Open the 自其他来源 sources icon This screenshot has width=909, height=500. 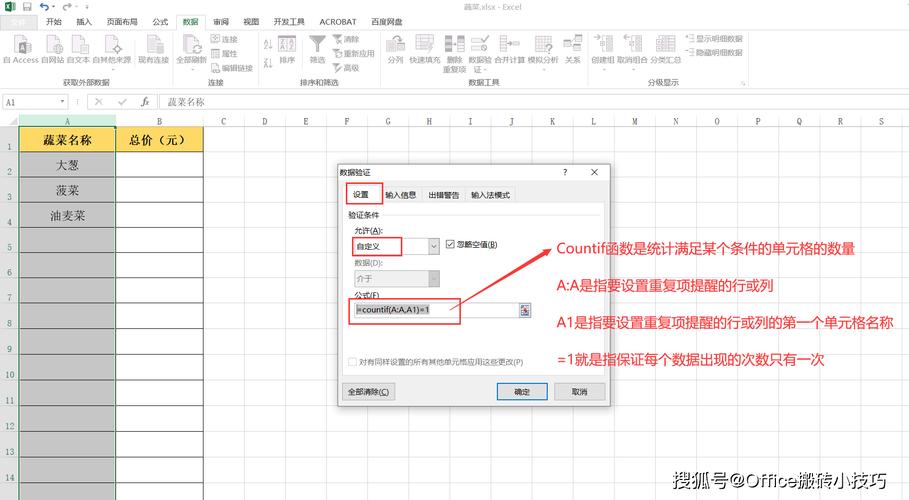pyautogui.click(x=112, y=45)
